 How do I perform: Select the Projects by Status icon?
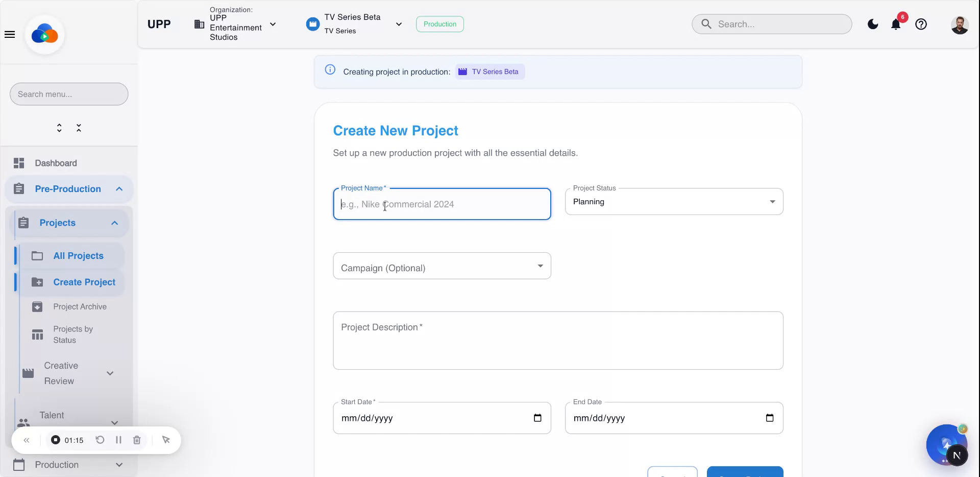37,335
